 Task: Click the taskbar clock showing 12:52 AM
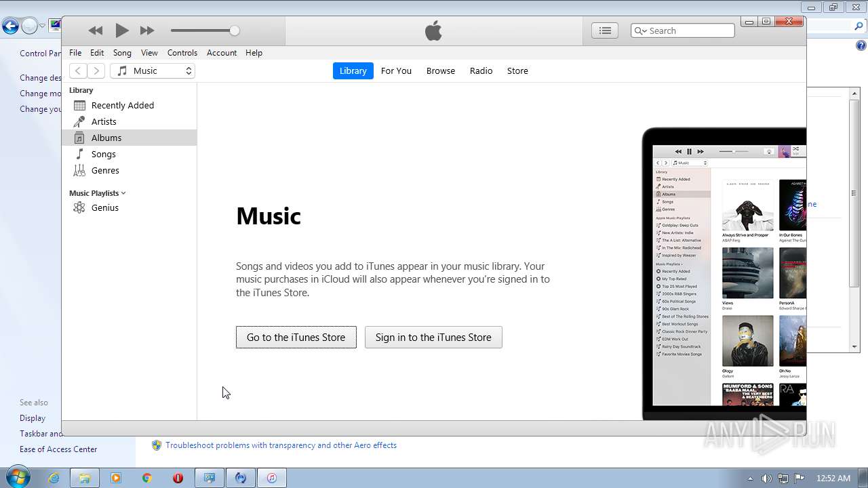833,478
